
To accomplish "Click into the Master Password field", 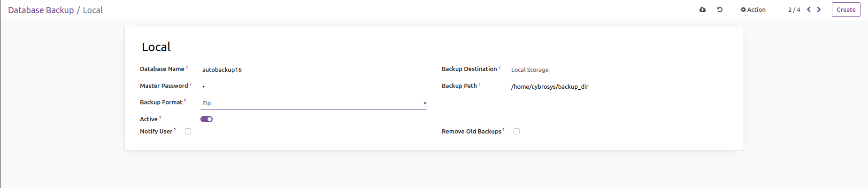I will [313, 86].
